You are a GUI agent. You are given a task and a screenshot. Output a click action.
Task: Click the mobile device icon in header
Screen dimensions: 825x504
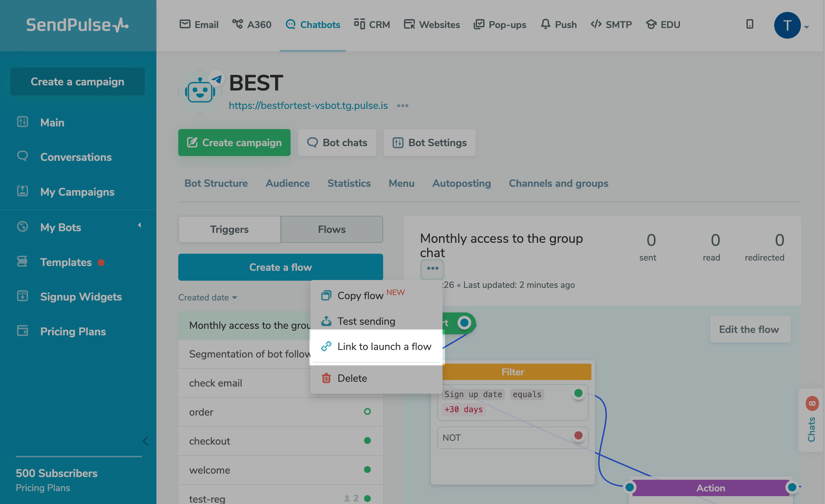coord(750,24)
